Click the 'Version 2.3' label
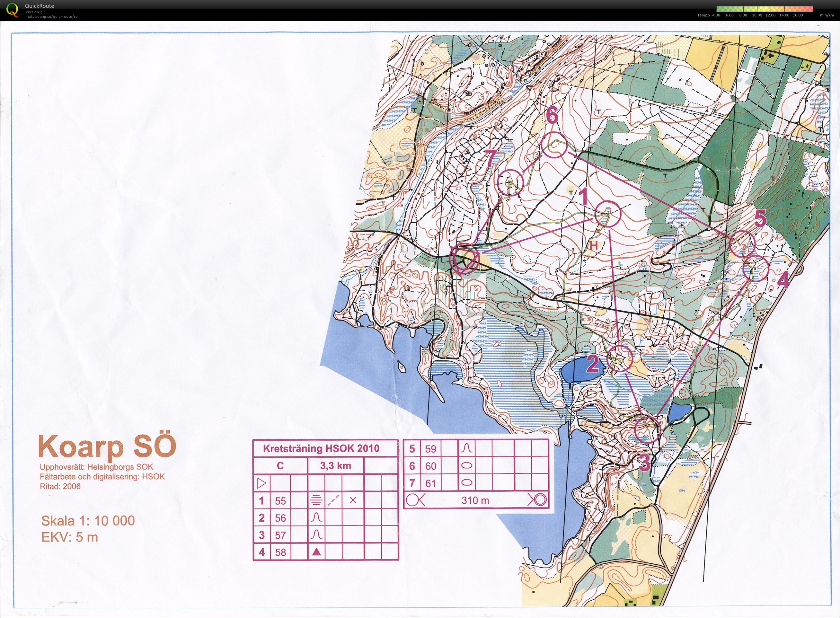This screenshot has width=840, height=618. (35, 12)
